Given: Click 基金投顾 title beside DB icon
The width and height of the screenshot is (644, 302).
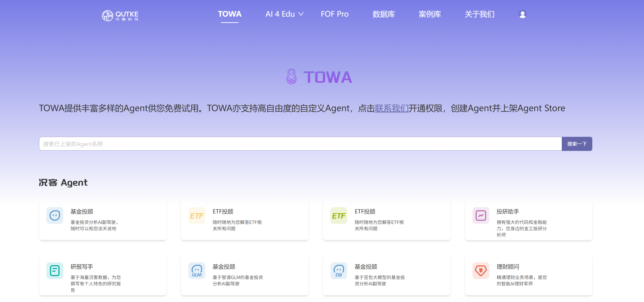Looking at the screenshot, I should [x=366, y=267].
